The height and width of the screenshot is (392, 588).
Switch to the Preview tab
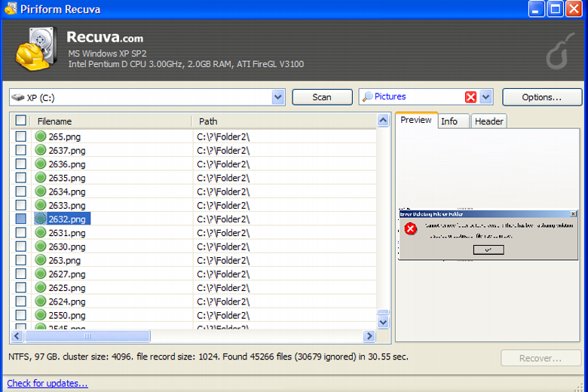click(x=416, y=120)
